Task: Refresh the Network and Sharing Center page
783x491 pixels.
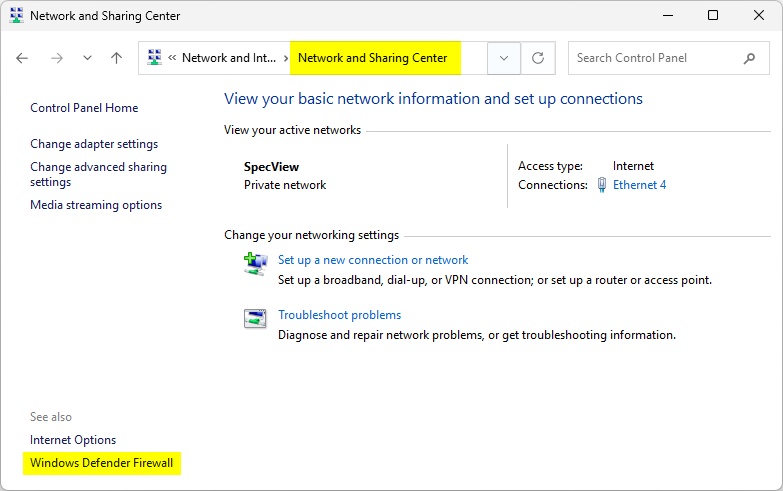Action: [538, 58]
